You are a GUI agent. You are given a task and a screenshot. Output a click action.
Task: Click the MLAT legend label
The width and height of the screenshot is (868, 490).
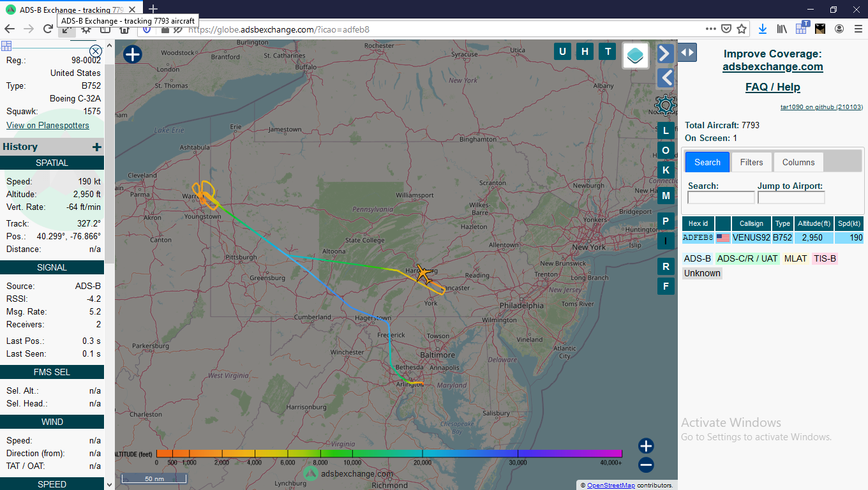796,258
